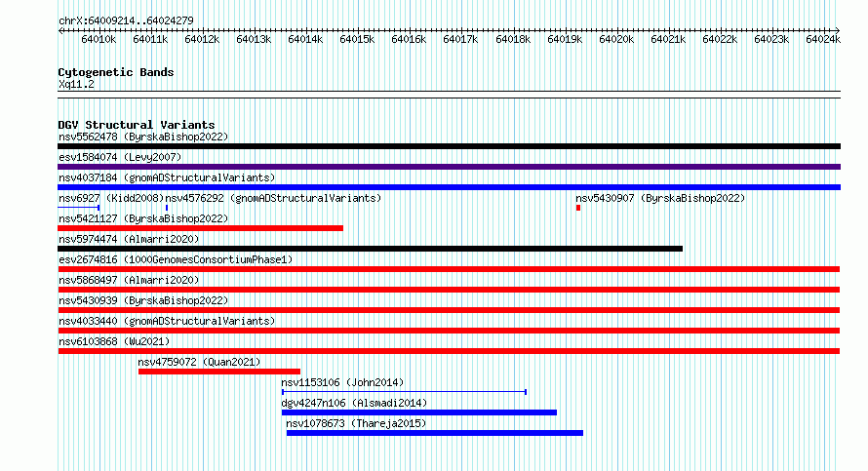This screenshot has height=471, width=868.
Task: Click the 64017k ruler position
Action: point(460,39)
